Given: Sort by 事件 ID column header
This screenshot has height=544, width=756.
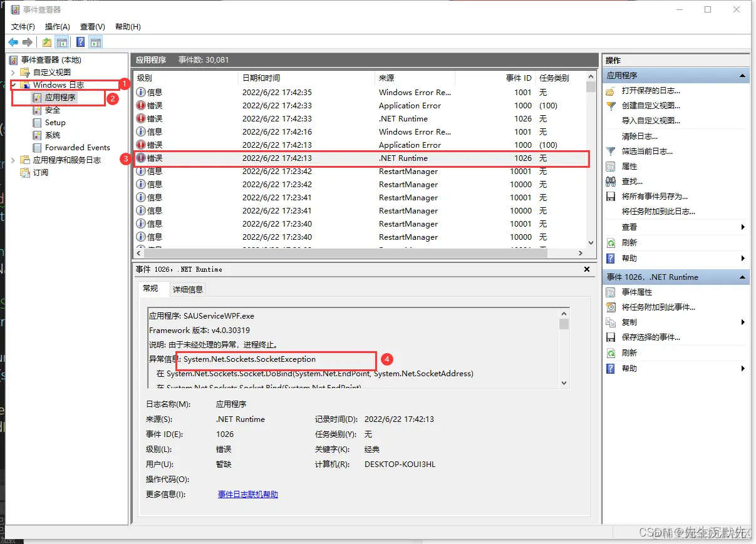Looking at the screenshot, I should tap(495, 78).
